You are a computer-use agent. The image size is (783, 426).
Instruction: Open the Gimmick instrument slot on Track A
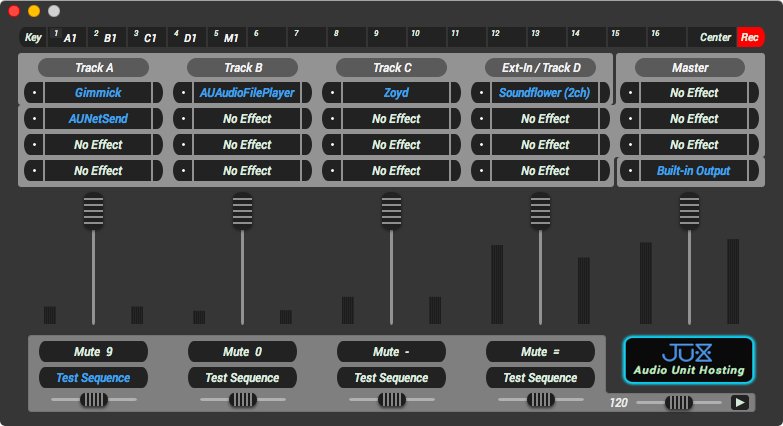pos(98,93)
